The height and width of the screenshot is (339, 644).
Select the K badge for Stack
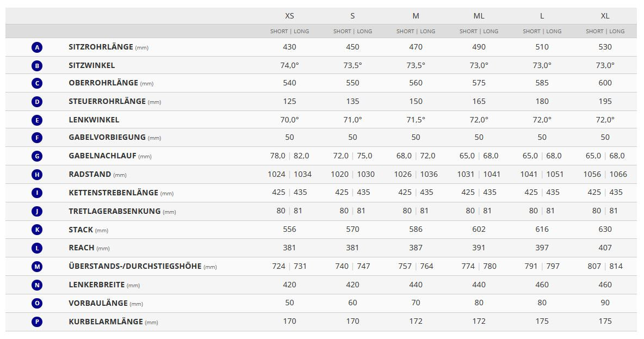(x=37, y=230)
